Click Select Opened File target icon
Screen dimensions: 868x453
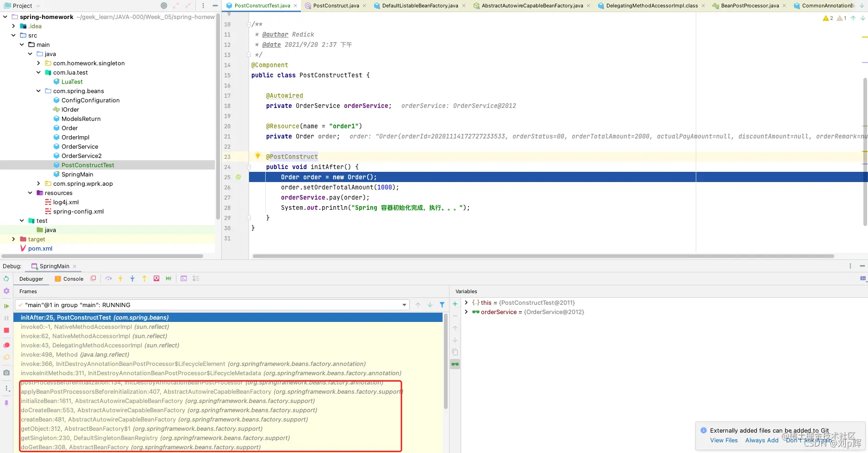coord(164,6)
